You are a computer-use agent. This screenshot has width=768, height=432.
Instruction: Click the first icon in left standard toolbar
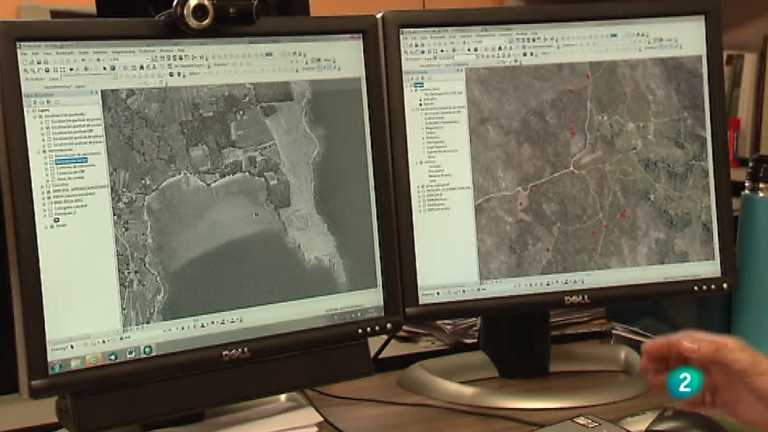(x=26, y=62)
